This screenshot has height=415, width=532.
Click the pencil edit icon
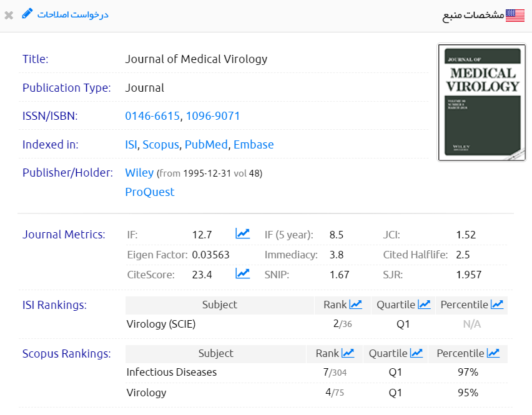[x=27, y=14]
